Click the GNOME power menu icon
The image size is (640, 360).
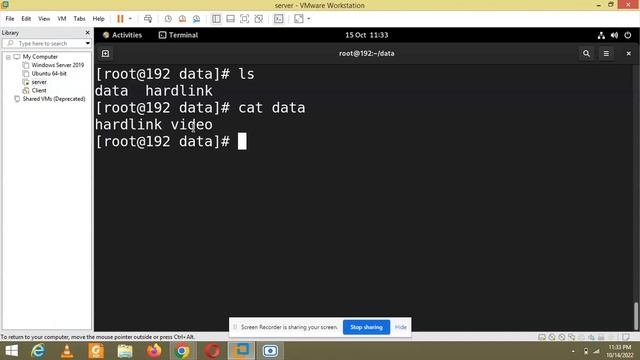(628, 36)
